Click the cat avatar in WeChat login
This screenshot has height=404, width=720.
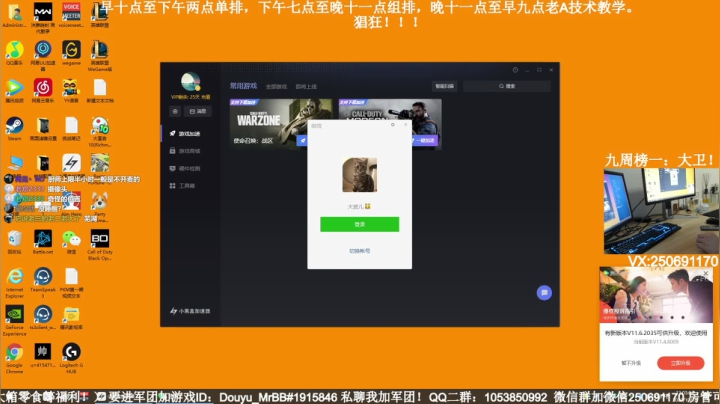pyautogui.click(x=360, y=175)
